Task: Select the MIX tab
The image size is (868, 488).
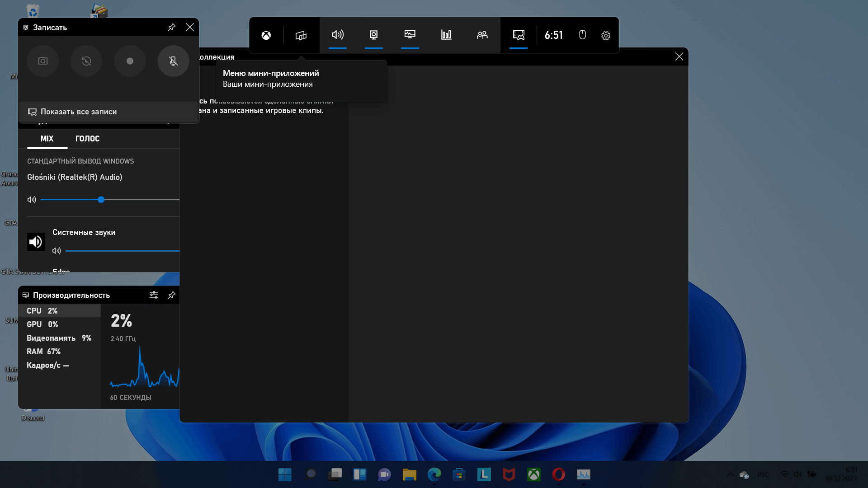Action: [x=47, y=139]
